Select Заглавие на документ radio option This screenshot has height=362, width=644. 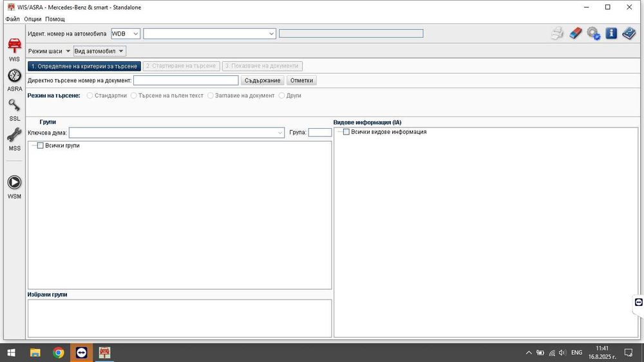(x=211, y=95)
